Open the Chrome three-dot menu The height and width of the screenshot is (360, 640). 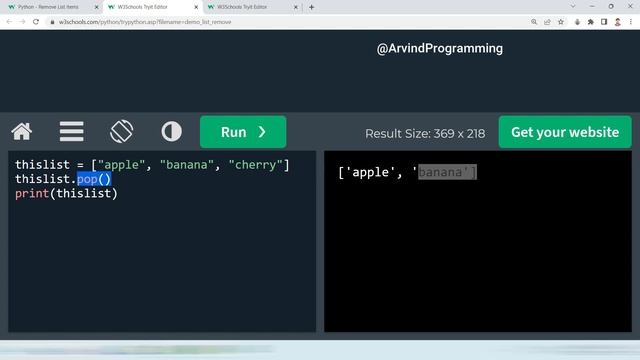[631, 22]
